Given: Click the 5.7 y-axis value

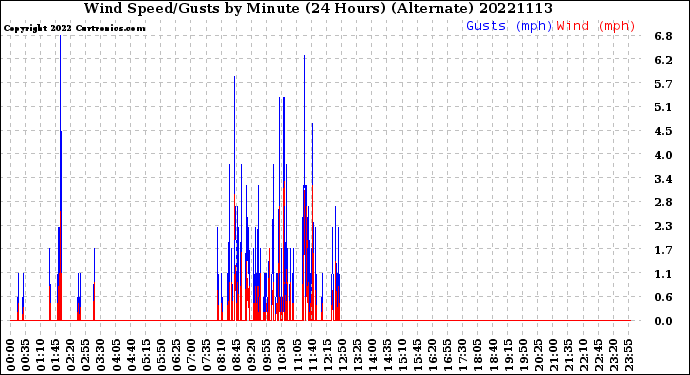Looking at the screenshot, I should (664, 84).
